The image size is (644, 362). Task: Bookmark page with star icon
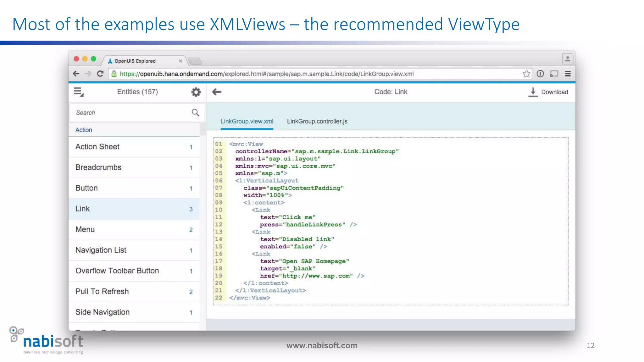(x=526, y=74)
